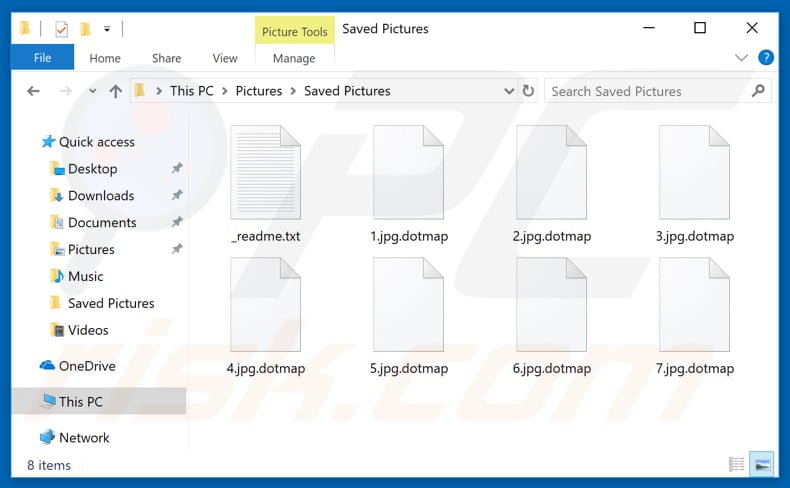Expand the chevron after Pictures in address bar

pos(293,91)
